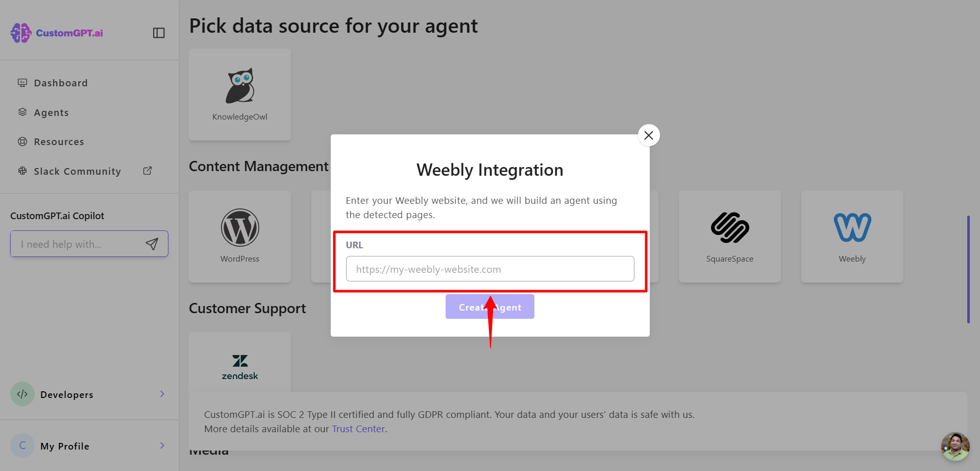Select the Zendesk data source card
Viewport: 980px width, 471px height.
coord(240,362)
